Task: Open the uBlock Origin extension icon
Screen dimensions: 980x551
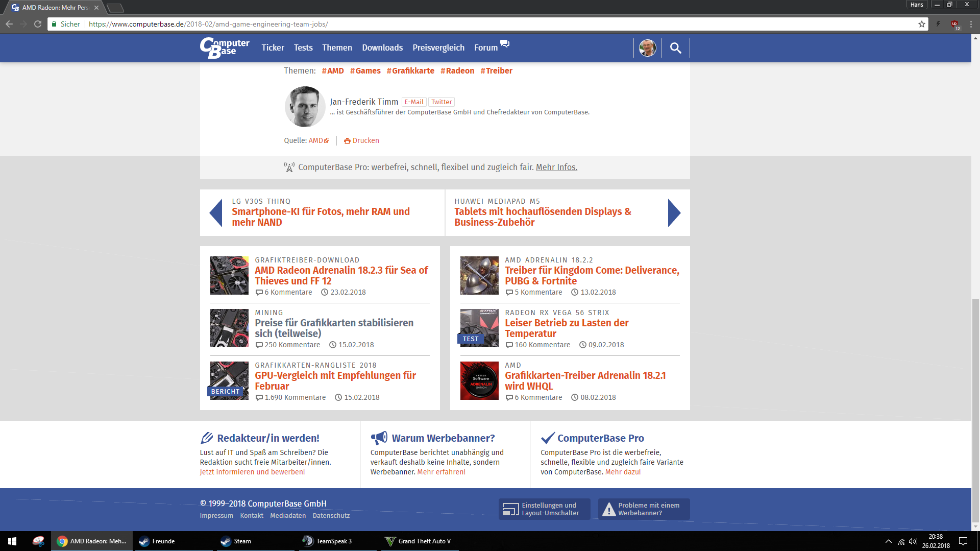Action: click(x=954, y=25)
